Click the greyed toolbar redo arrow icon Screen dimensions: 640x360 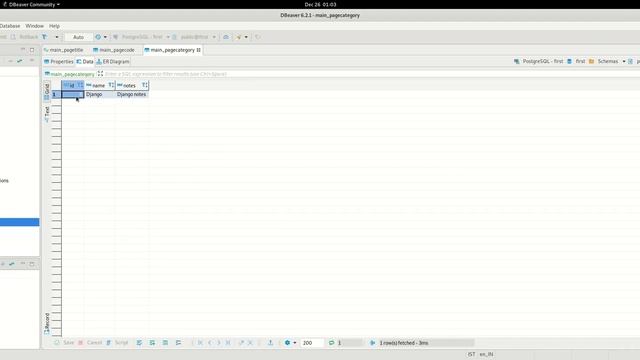coord(258,37)
